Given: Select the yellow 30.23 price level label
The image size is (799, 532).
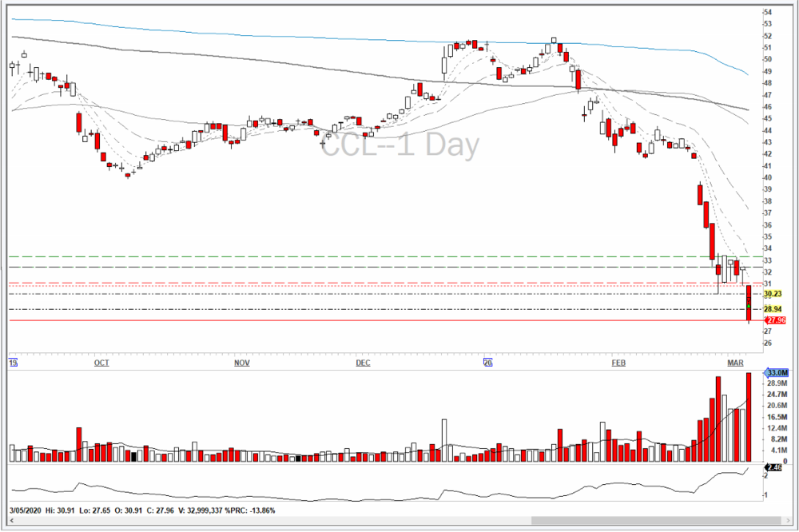Looking at the screenshot, I should (772, 294).
